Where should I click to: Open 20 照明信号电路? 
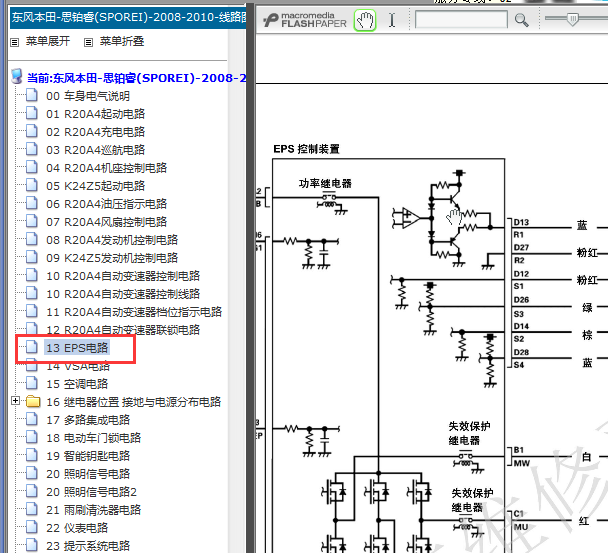click(88, 474)
